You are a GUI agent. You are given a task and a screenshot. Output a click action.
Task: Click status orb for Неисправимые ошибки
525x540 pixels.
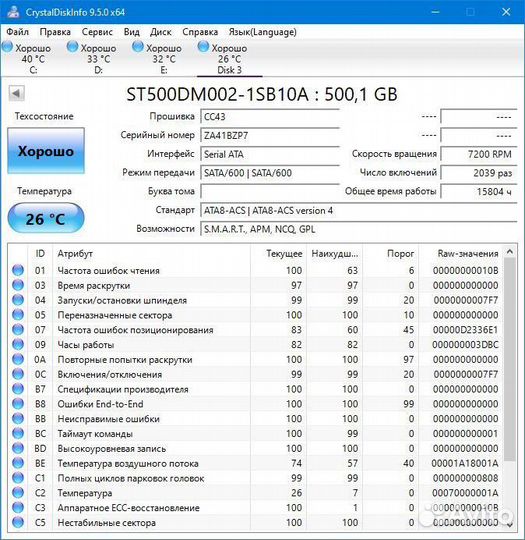click(x=18, y=418)
